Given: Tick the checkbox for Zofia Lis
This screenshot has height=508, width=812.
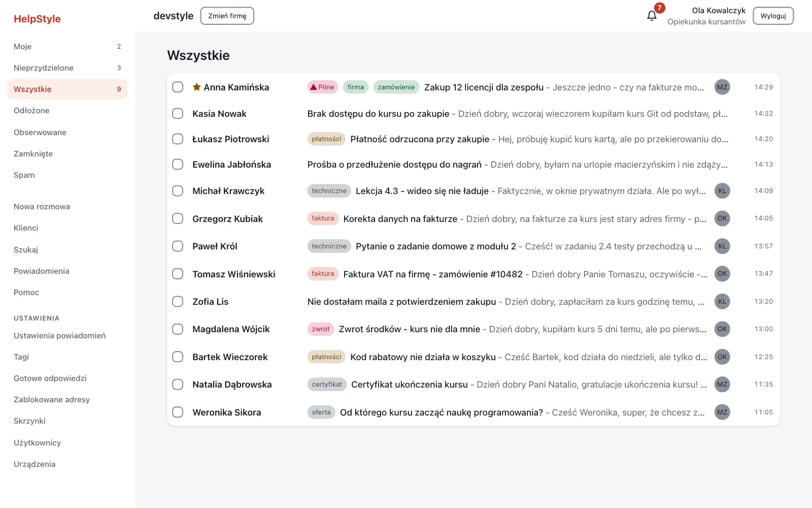Looking at the screenshot, I should (x=178, y=301).
